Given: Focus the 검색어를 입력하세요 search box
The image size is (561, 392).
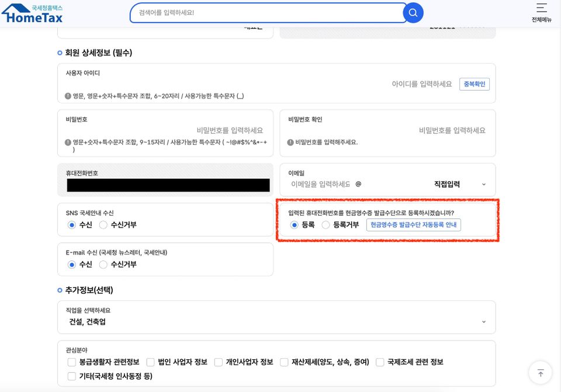Looking at the screenshot, I should (268, 13).
